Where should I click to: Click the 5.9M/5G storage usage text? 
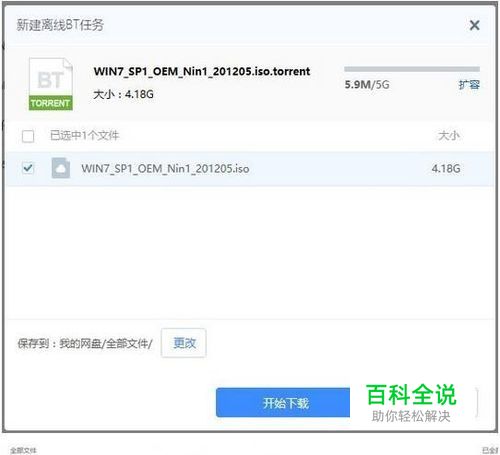click(367, 85)
